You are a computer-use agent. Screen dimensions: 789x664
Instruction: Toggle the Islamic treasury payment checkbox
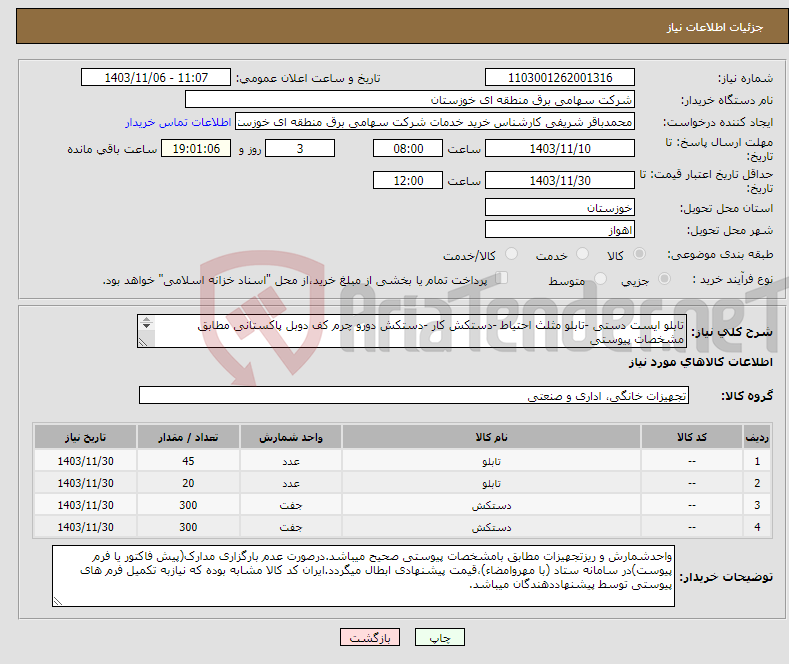(502, 278)
